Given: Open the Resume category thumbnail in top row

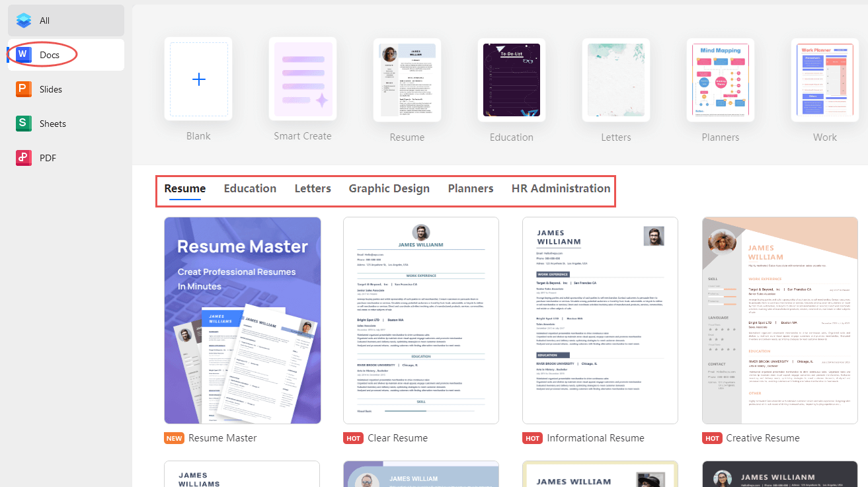Looking at the screenshot, I should [407, 79].
